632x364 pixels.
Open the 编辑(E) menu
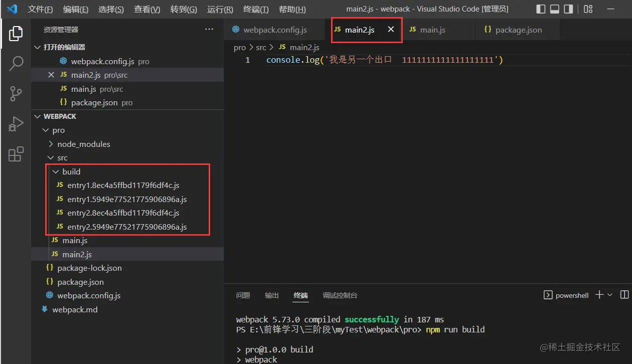(x=76, y=10)
